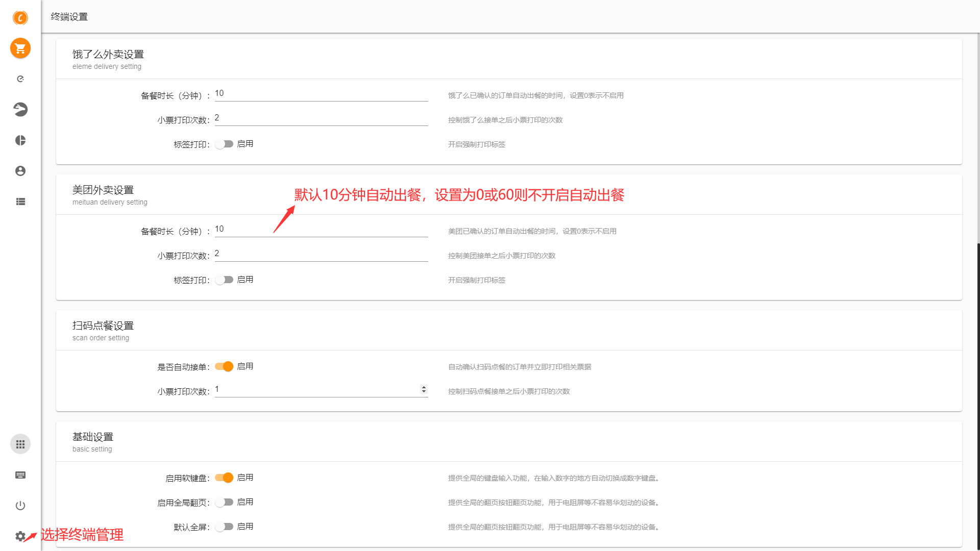
Task: Open terminal management gear icon
Action: point(20,536)
